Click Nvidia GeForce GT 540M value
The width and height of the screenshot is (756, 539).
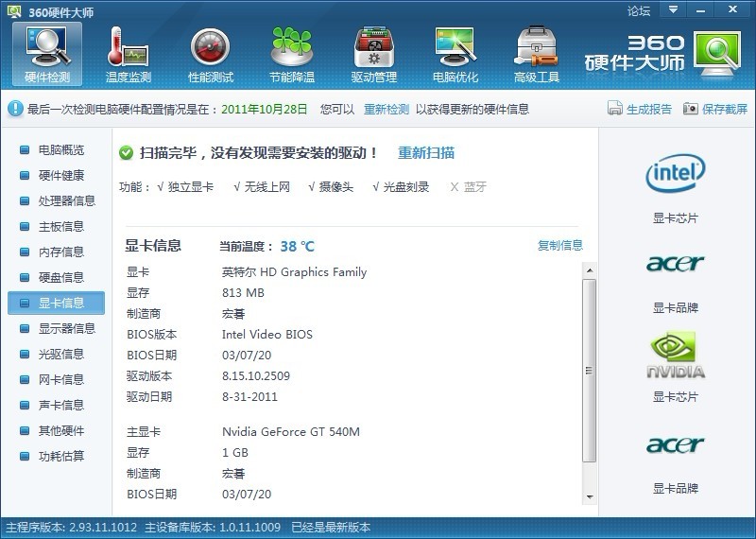pyautogui.click(x=291, y=431)
